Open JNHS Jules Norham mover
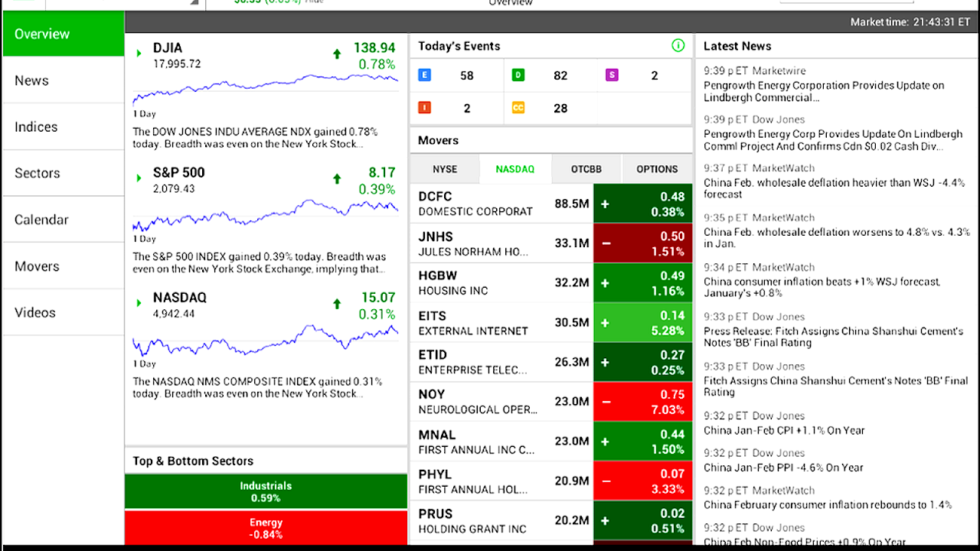 (550, 243)
